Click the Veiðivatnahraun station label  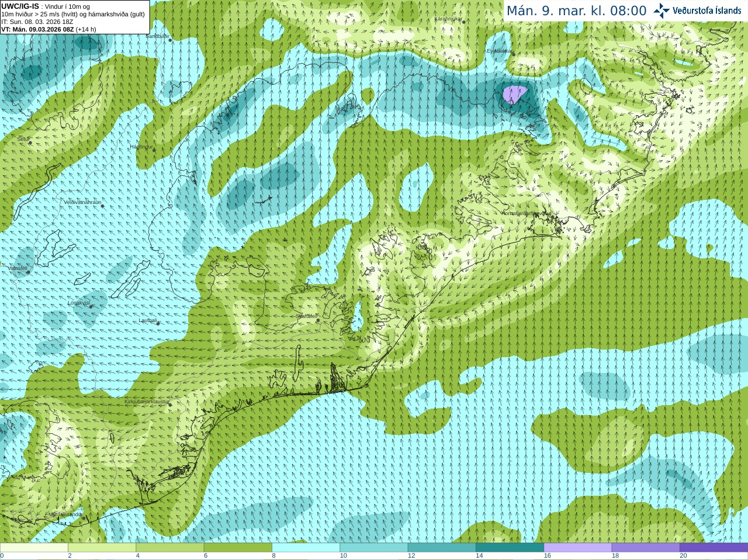tap(82, 202)
